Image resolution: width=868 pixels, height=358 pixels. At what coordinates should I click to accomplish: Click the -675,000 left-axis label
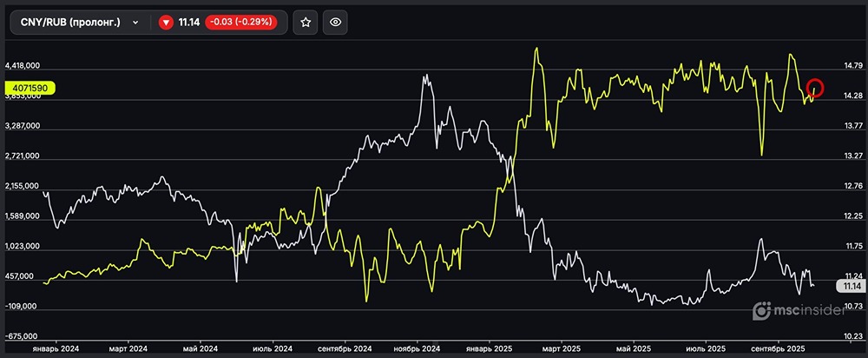[x=23, y=336]
